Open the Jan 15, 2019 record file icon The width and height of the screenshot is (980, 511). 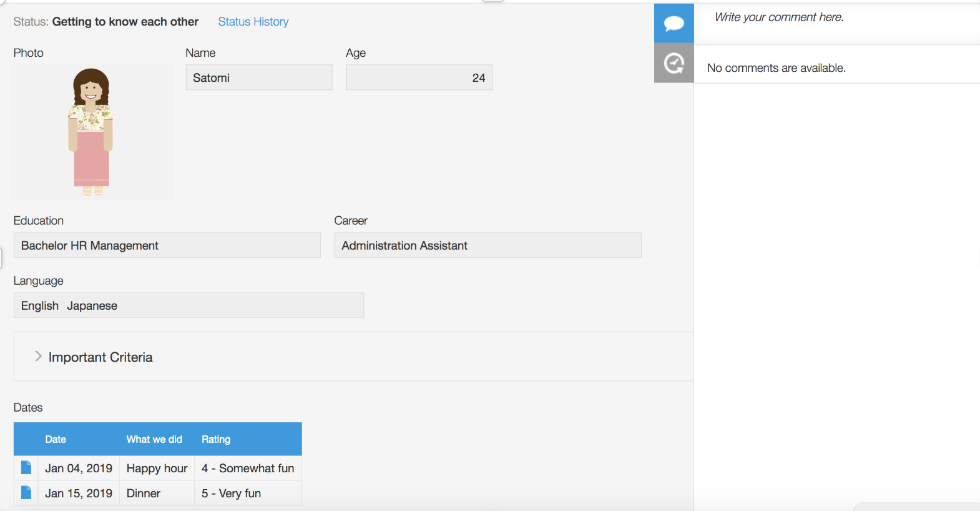[x=26, y=493]
